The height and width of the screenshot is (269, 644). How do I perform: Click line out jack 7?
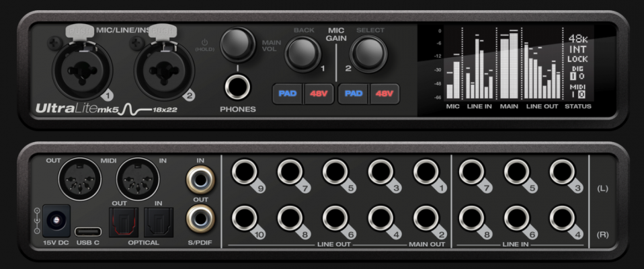(x=290, y=171)
